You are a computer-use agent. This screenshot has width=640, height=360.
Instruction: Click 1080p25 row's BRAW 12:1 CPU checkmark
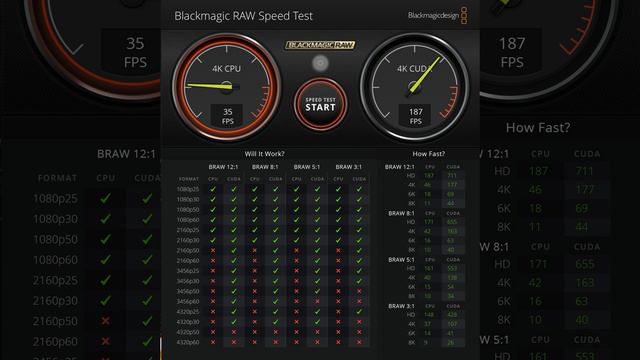coord(213,189)
